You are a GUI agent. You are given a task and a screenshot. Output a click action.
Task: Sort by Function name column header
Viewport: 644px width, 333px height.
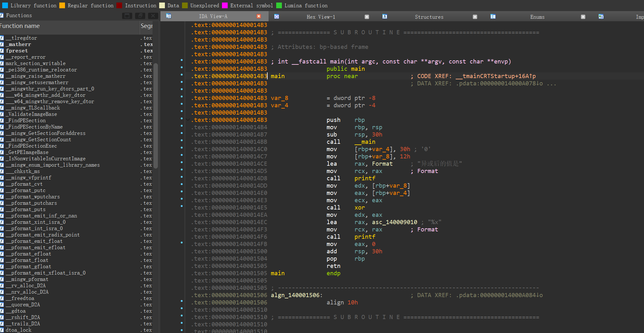(x=69, y=26)
